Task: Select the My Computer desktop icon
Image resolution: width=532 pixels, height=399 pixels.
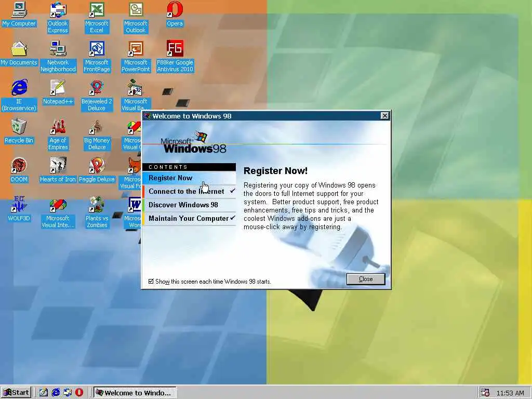Action: pos(19,14)
